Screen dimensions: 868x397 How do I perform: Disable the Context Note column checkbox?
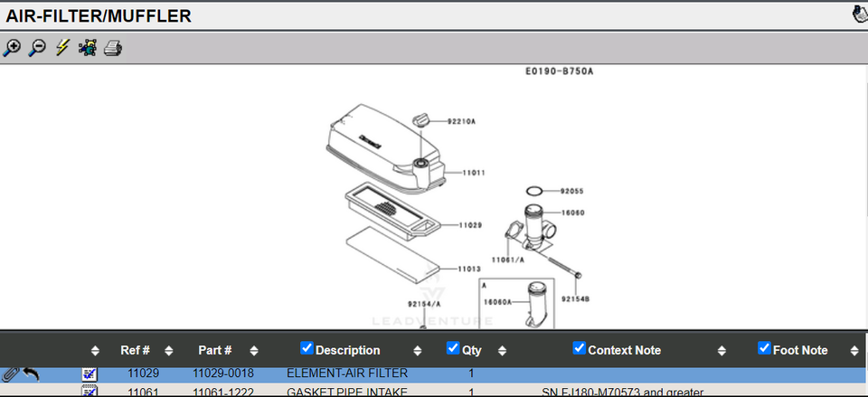click(579, 348)
